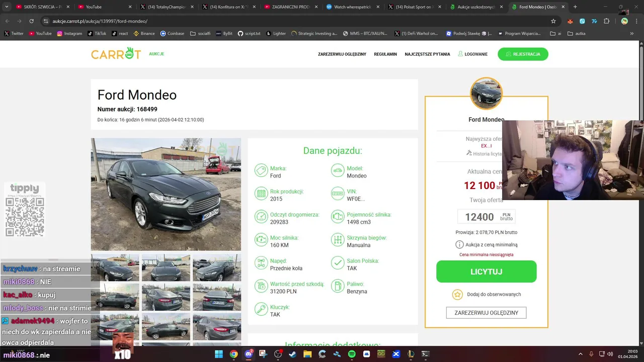Open Chrome from the taskbar
This screenshot has height=362, width=644.
point(234,354)
